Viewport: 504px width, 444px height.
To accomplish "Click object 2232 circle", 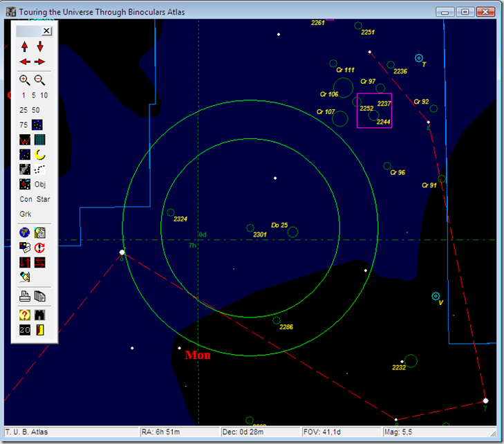I will point(411,361).
